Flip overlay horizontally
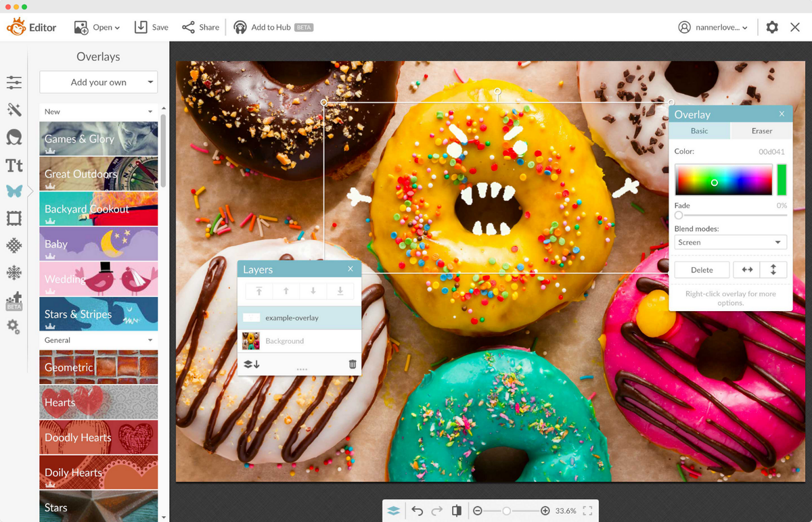812x522 pixels. tap(747, 270)
